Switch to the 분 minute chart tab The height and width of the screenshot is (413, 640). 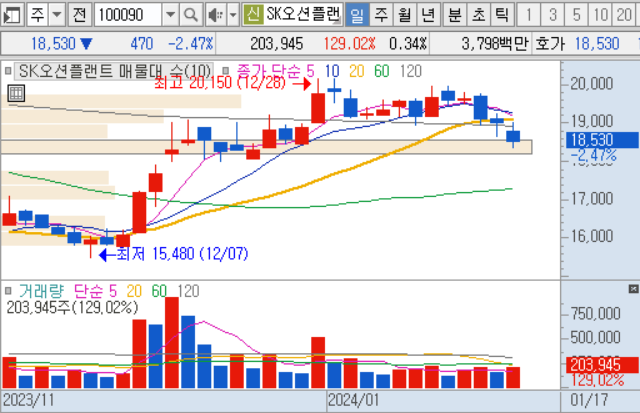tap(454, 15)
